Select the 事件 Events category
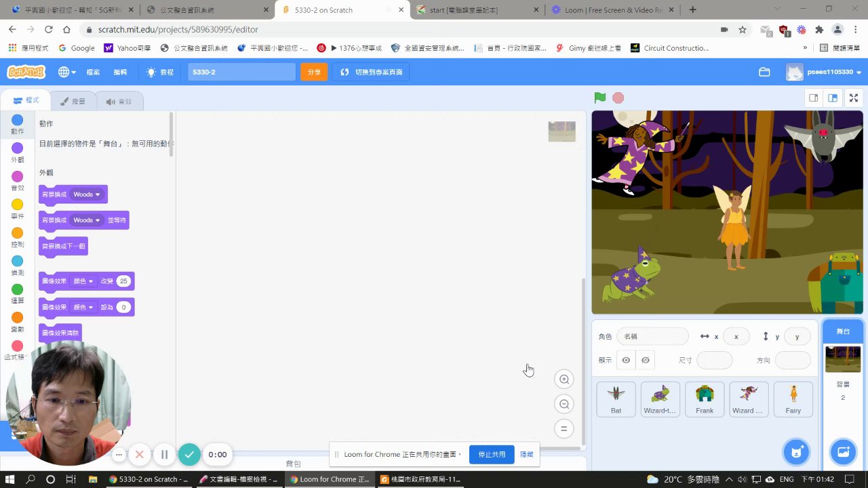Viewport: 868px width, 488px height. [x=17, y=209]
